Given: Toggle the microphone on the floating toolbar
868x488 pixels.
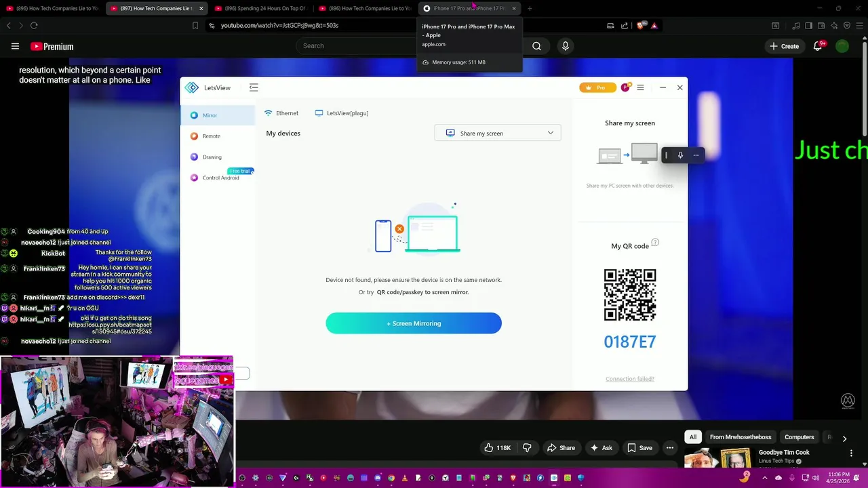Looking at the screenshot, I should point(680,155).
